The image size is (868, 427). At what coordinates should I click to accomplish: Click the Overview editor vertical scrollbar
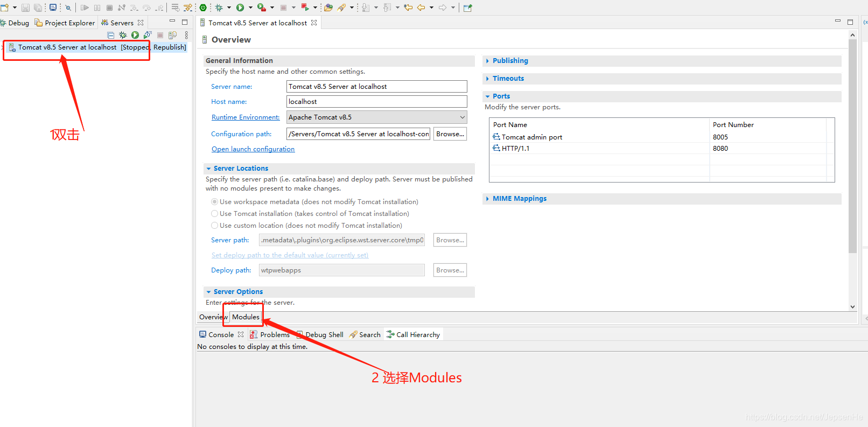coord(852,145)
